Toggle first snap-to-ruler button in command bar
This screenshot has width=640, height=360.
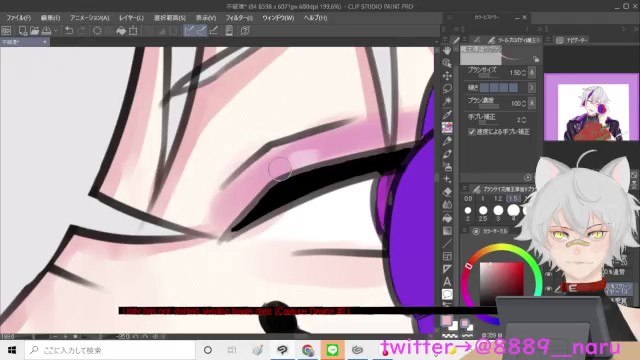click(x=189, y=31)
